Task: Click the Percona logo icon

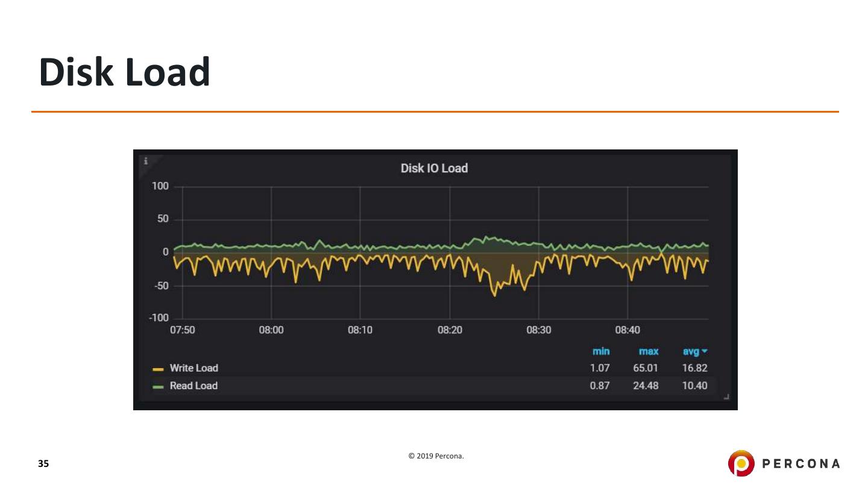Action: pyautogui.click(x=741, y=463)
